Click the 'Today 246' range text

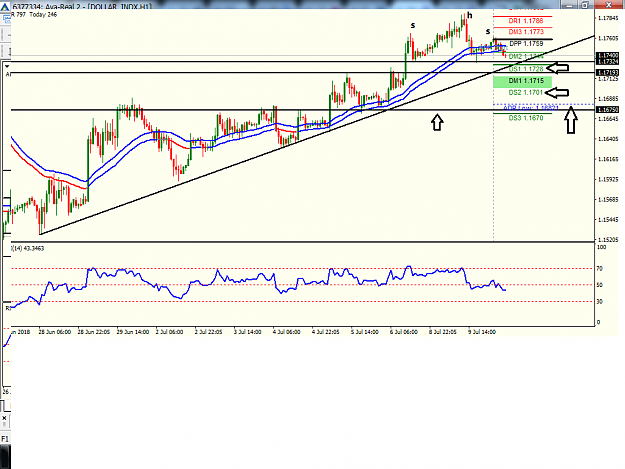click(43, 14)
